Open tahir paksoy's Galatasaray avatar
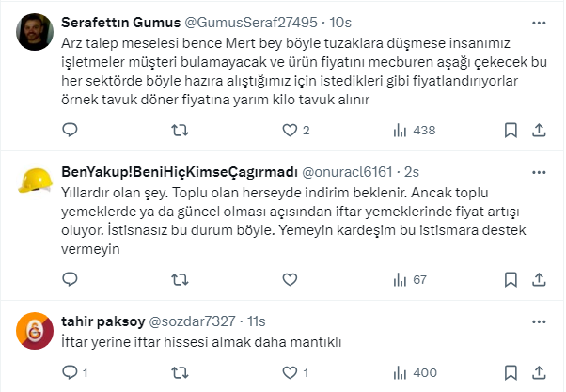The width and height of the screenshot is (566, 392). 36,330
